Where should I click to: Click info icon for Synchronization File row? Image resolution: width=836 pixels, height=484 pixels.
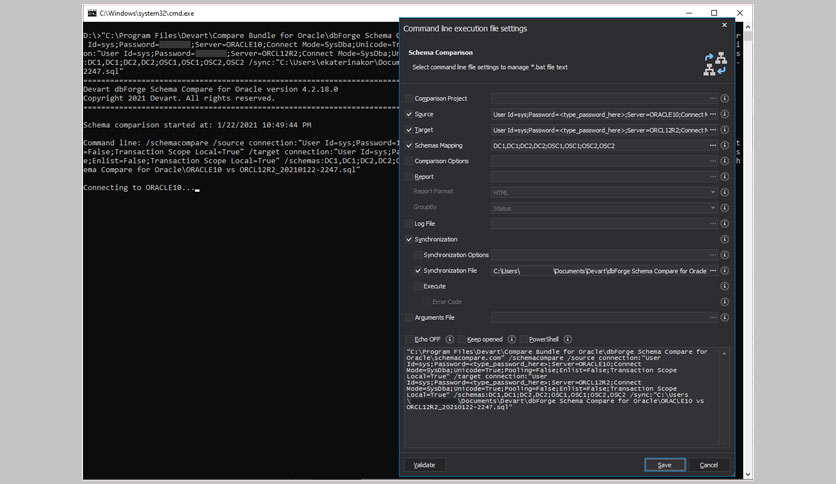point(725,271)
